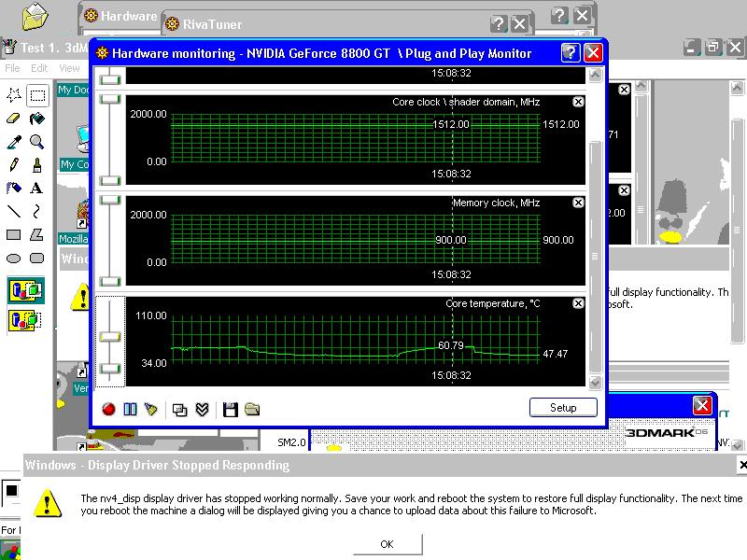
Task: Open the View menu in Paint
Action: (x=69, y=68)
